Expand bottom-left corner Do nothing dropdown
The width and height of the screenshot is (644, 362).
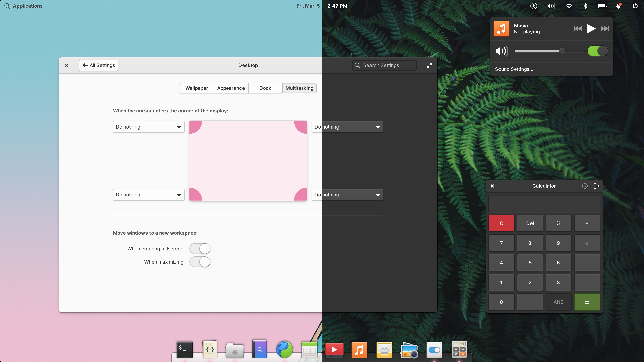point(149,195)
